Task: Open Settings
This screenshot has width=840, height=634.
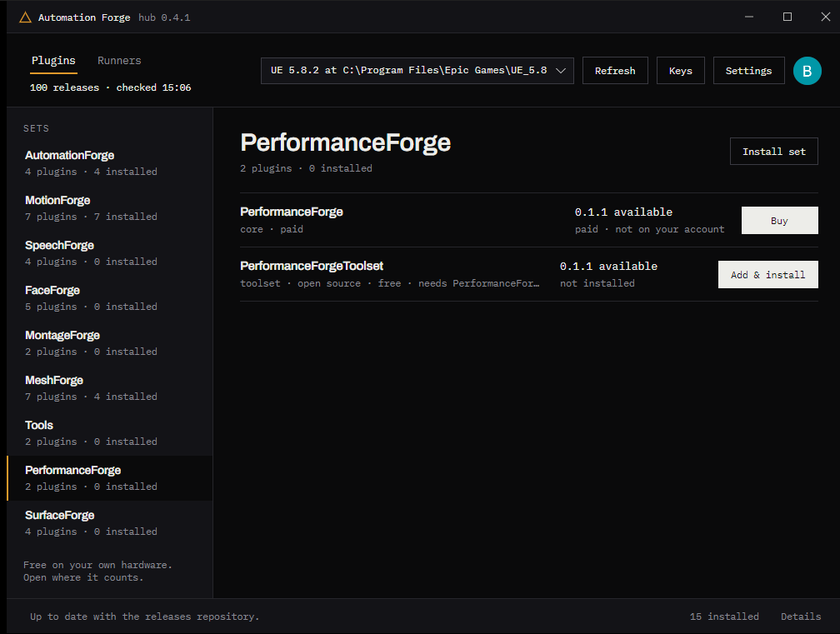Action: [748, 71]
